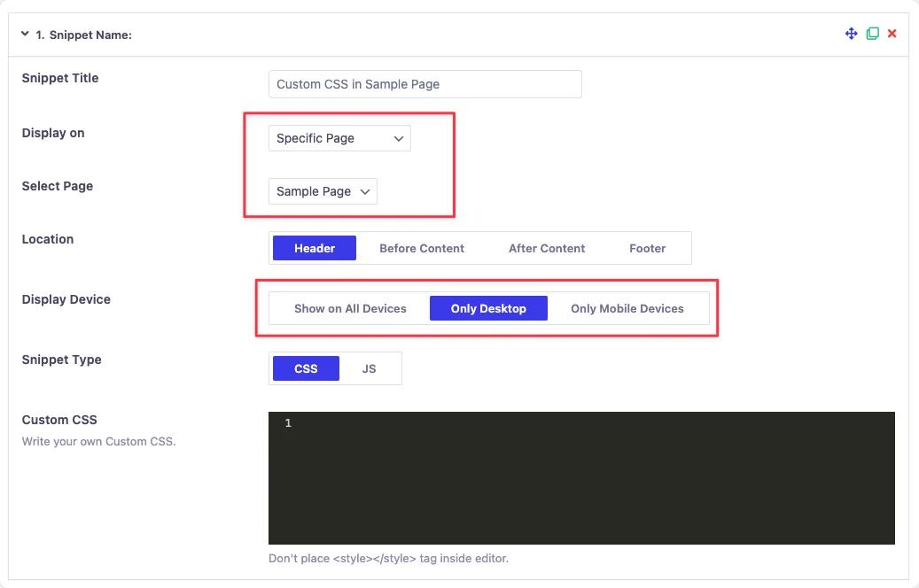
Task: Choose Only Mobile Devices option
Action: (627, 309)
